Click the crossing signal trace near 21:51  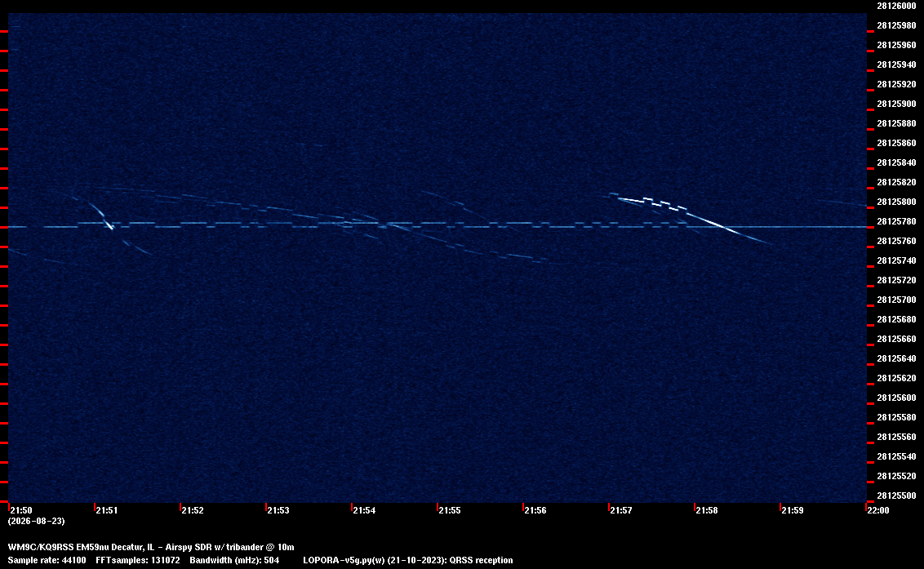101,216
